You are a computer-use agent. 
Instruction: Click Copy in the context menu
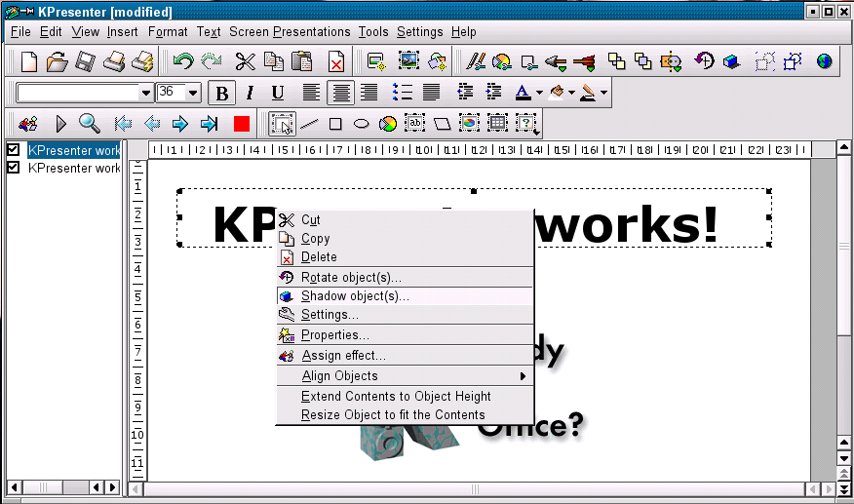coord(405,239)
